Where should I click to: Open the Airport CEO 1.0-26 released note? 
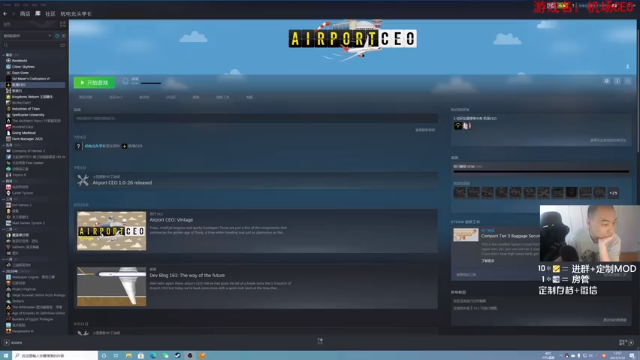(x=122, y=182)
